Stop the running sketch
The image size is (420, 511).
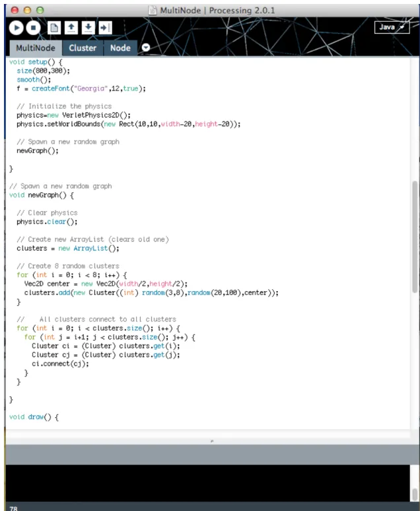(x=33, y=28)
